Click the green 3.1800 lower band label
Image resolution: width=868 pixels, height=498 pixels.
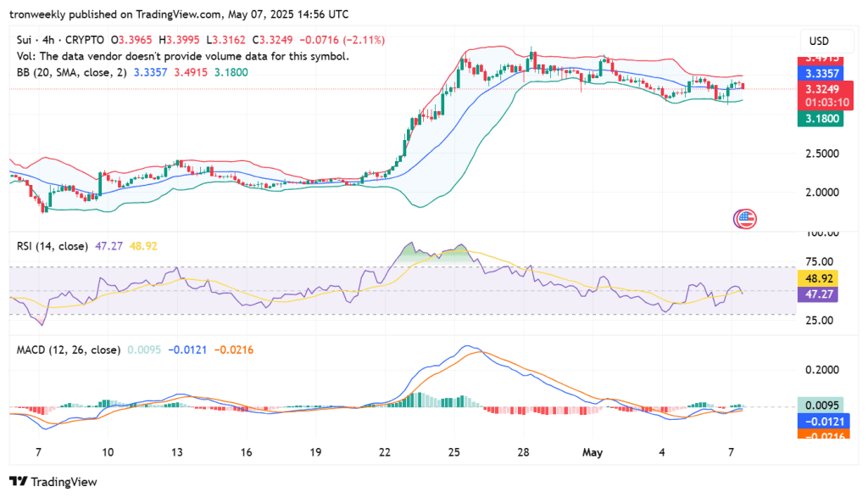pos(821,119)
